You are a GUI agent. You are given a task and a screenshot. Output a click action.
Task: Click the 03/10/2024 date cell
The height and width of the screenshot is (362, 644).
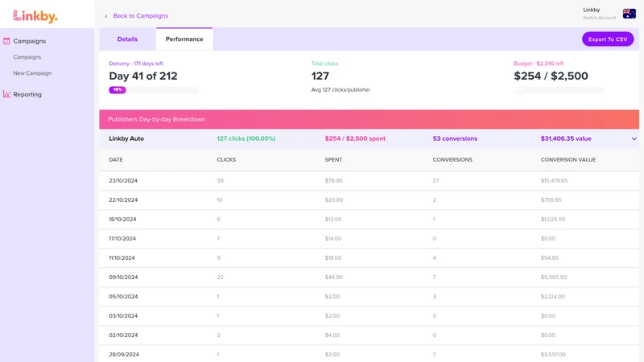click(x=123, y=315)
